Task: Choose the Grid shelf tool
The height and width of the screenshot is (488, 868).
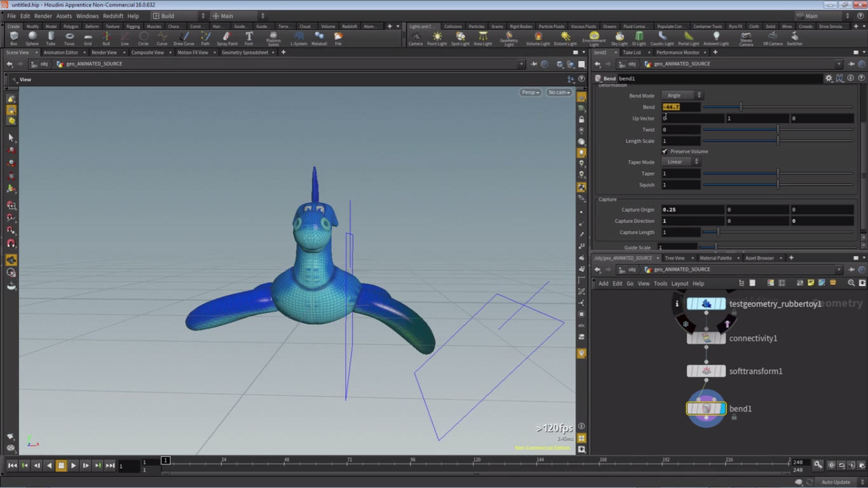Action: (88, 38)
